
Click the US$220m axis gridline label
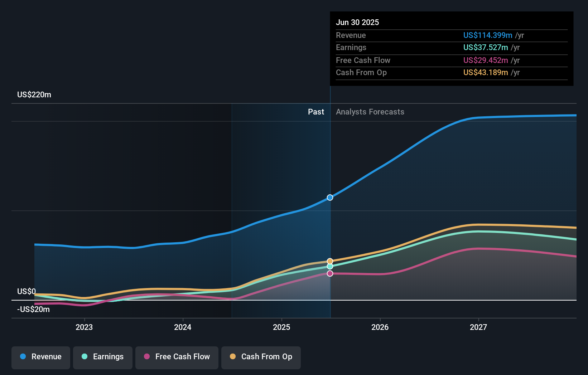pyautogui.click(x=34, y=94)
